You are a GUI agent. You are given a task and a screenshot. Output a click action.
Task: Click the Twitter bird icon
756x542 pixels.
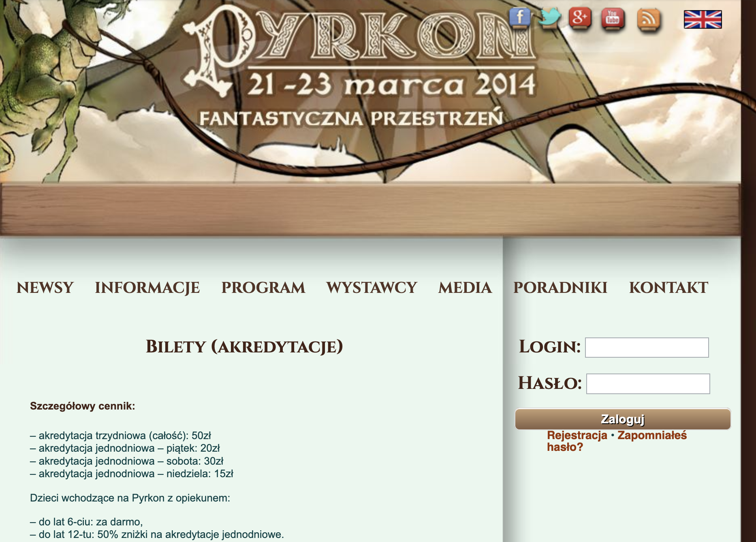(x=549, y=19)
